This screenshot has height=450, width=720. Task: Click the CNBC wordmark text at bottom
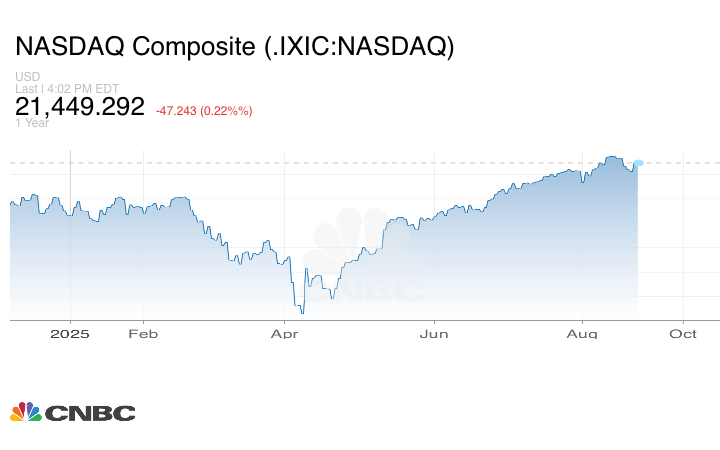click(89, 412)
